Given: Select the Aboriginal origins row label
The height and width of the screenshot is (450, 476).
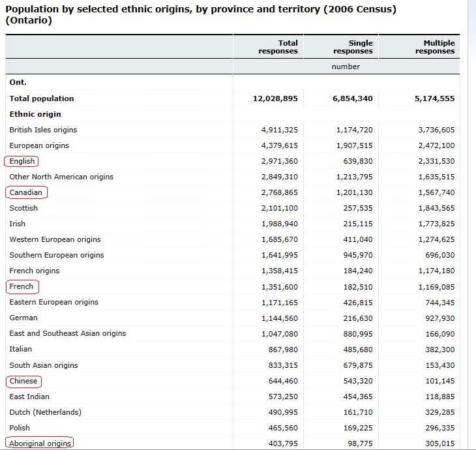Looking at the screenshot, I should 40,443.
